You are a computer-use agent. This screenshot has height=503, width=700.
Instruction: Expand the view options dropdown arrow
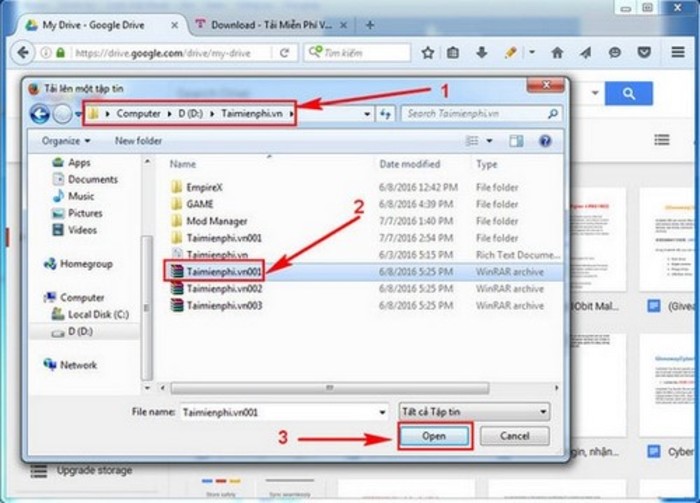(489, 141)
